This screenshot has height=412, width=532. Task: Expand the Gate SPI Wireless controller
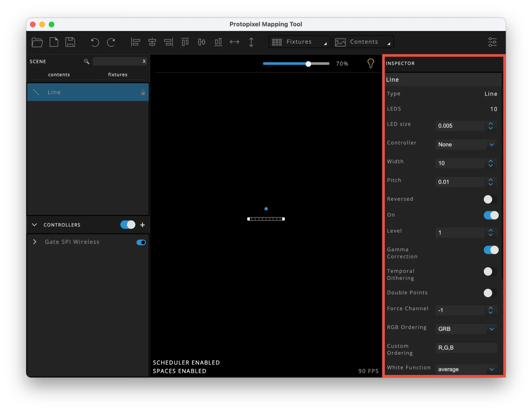pos(35,242)
